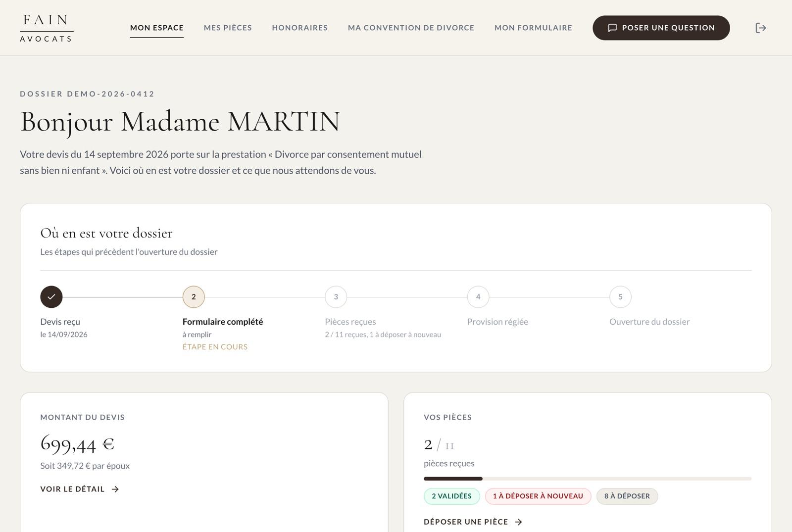Click the 8 à déposer badge
Screen dimensions: 792x532
pos(627,496)
